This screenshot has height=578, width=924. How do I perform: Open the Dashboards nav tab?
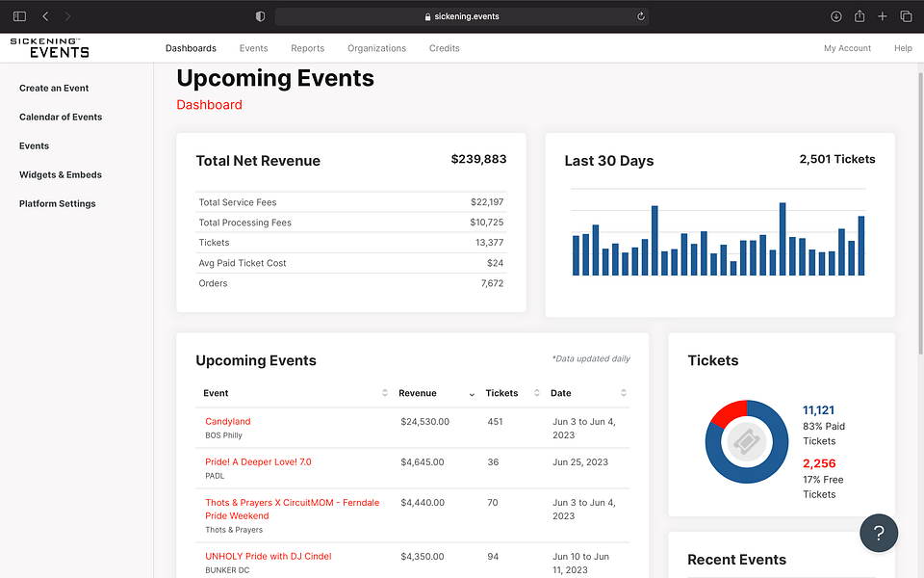191,48
